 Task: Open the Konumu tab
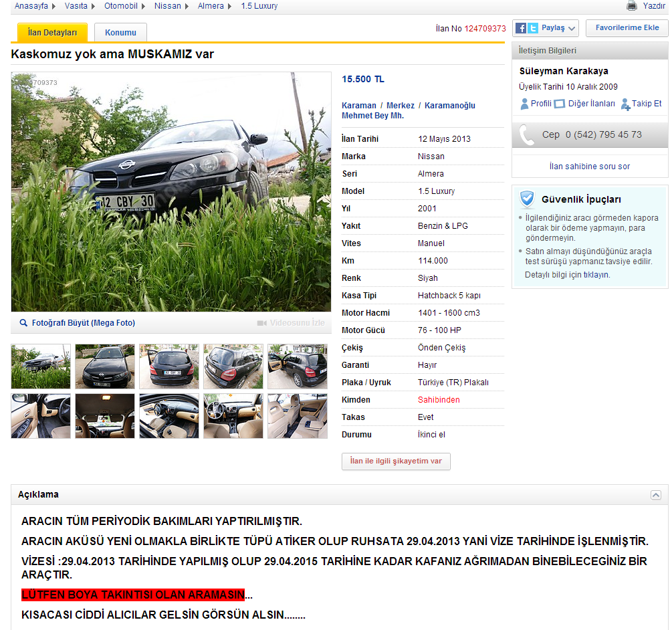coord(120,33)
